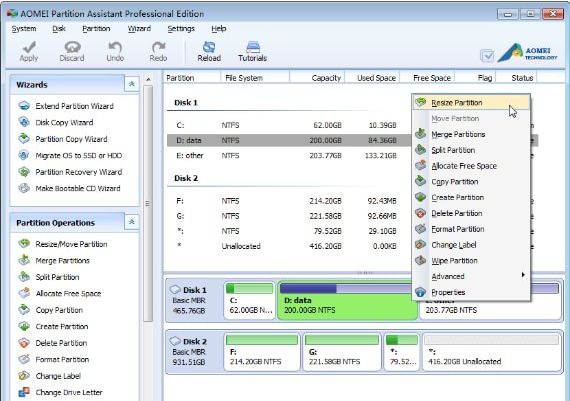Click the Partition Copy Wizard icon
Viewport: 570px width, 401px height.
click(24, 139)
